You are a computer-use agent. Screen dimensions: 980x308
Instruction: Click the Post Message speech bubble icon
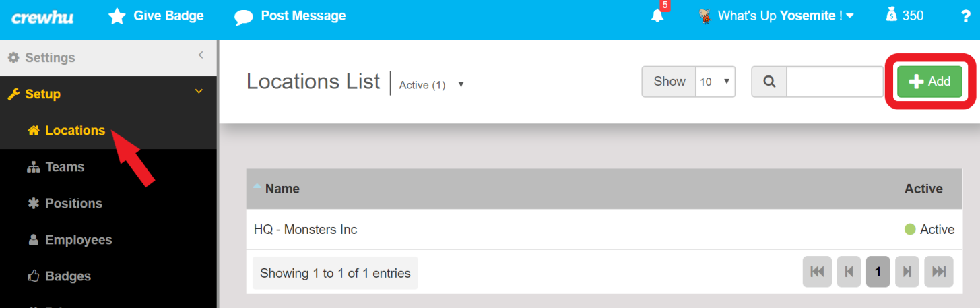pyautogui.click(x=244, y=17)
